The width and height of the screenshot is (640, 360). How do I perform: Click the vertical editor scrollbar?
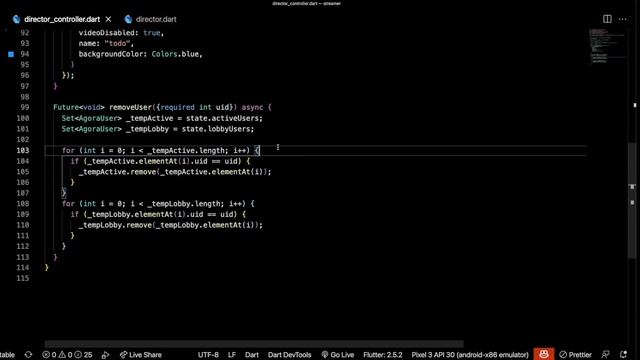tap(632, 200)
